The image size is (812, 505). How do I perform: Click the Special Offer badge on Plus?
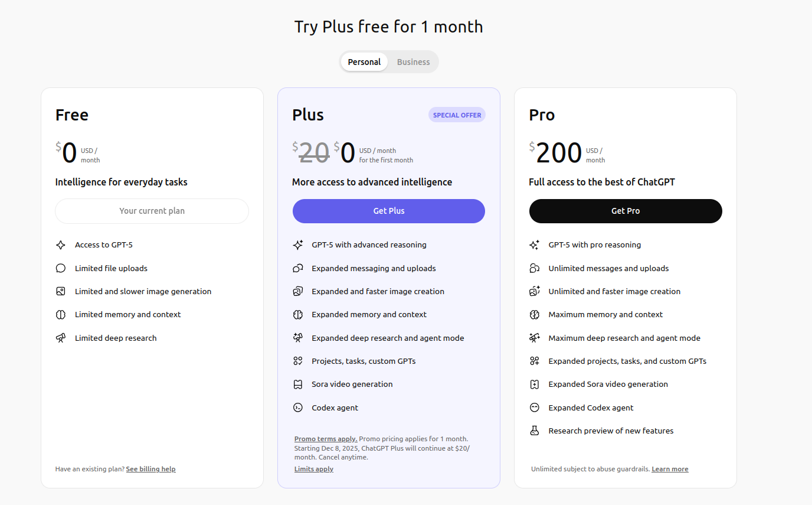point(457,115)
